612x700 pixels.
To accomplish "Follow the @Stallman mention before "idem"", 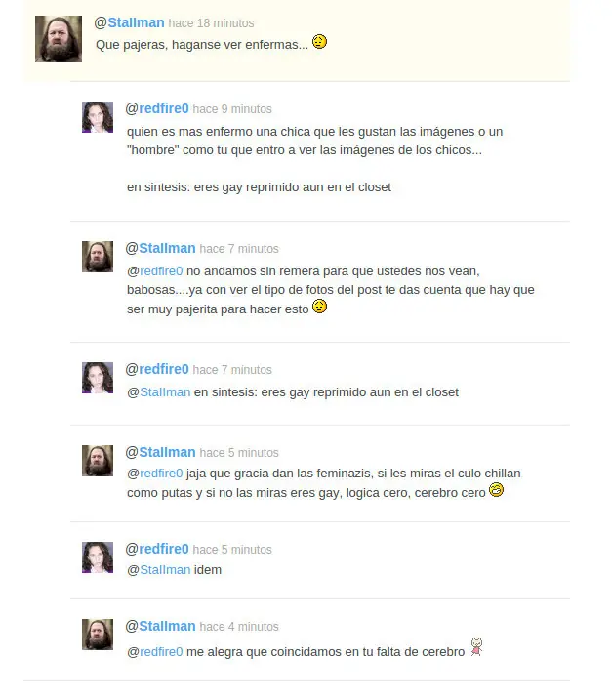I will coord(159,569).
